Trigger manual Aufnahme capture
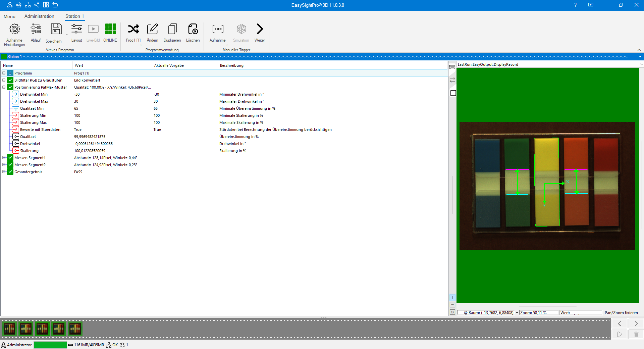The width and height of the screenshot is (644, 349). [x=218, y=30]
